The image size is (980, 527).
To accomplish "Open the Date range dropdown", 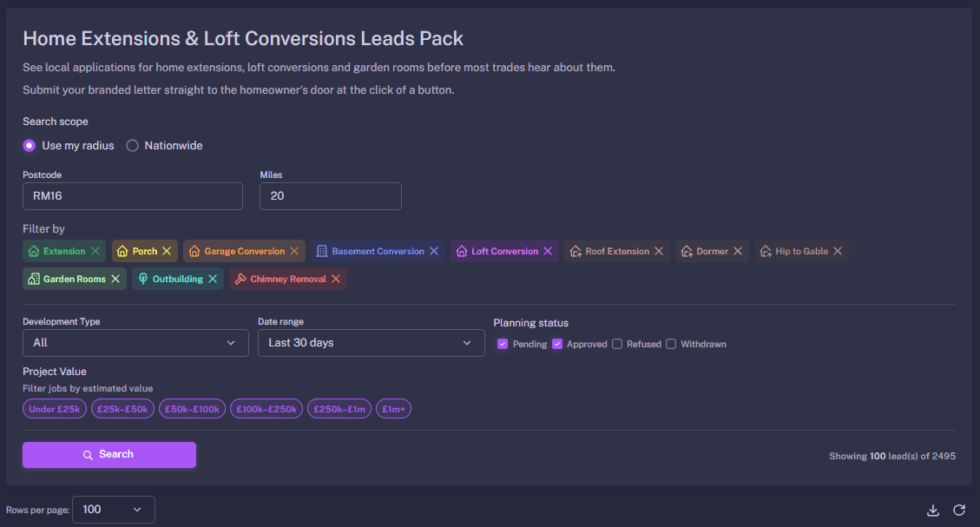I will (x=372, y=343).
